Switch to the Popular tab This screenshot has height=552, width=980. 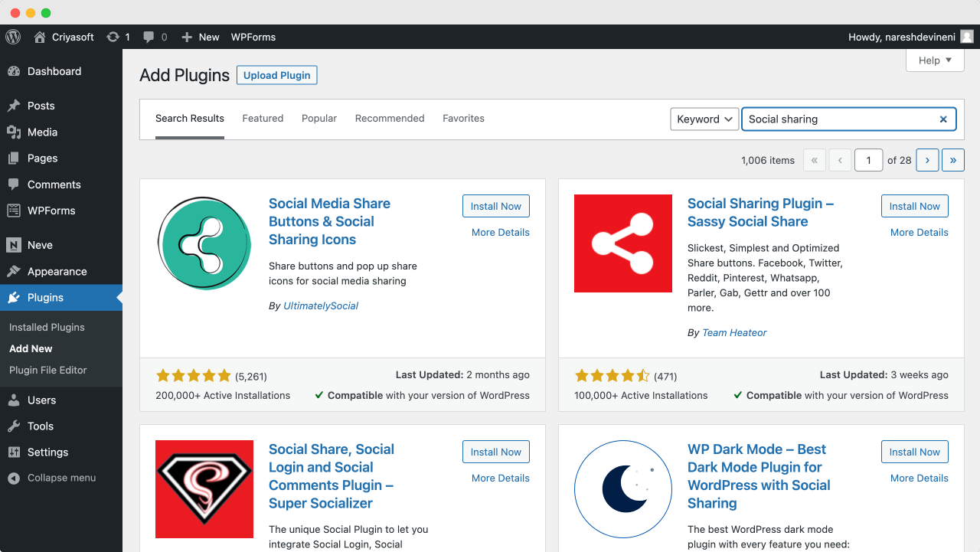coord(319,118)
